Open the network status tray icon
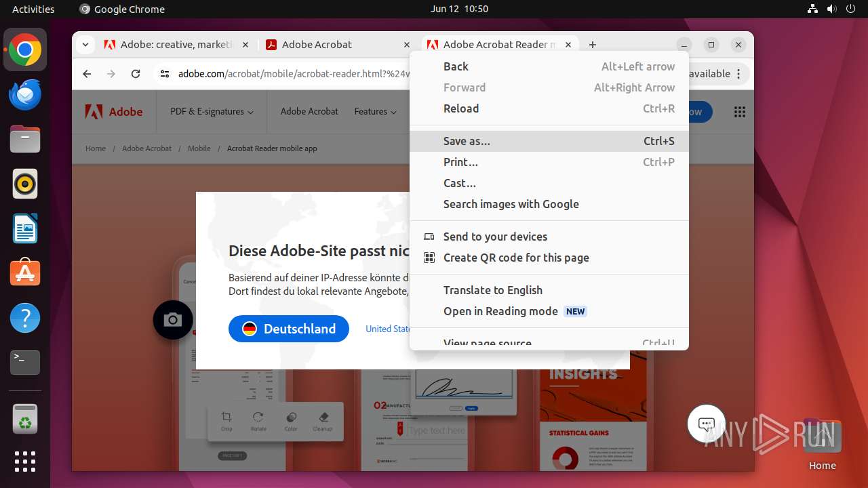 812,9
